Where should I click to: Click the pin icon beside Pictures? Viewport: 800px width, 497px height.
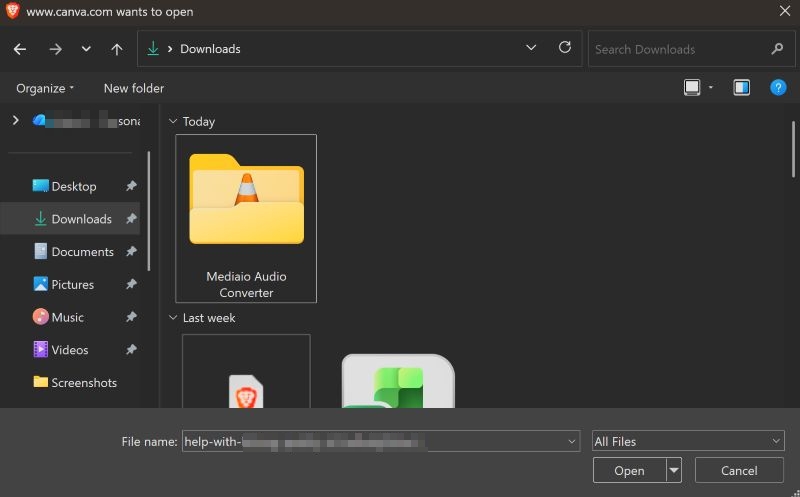(131, 284)
